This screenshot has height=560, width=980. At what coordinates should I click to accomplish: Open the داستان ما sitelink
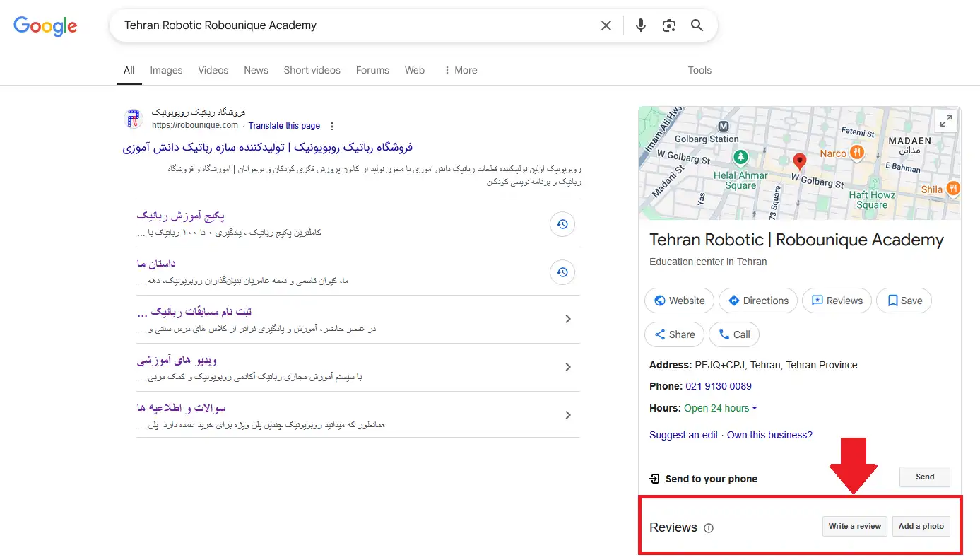pos(156,264)
